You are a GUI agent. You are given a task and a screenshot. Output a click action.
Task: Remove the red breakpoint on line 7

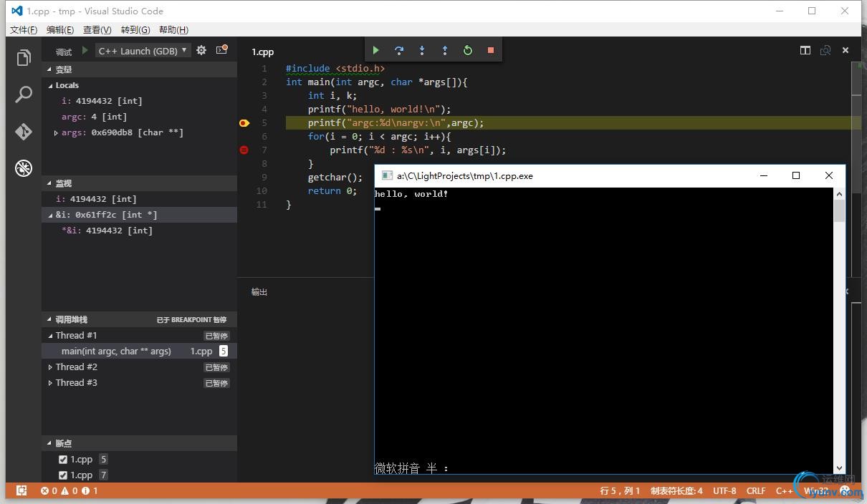tap(244, 150)
